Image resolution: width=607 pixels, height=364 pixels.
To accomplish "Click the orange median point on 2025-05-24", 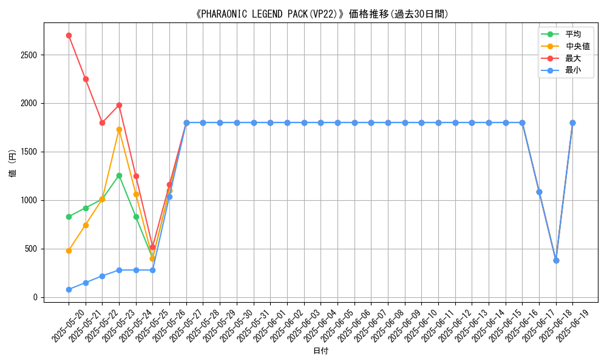I will tap(136, 195).
